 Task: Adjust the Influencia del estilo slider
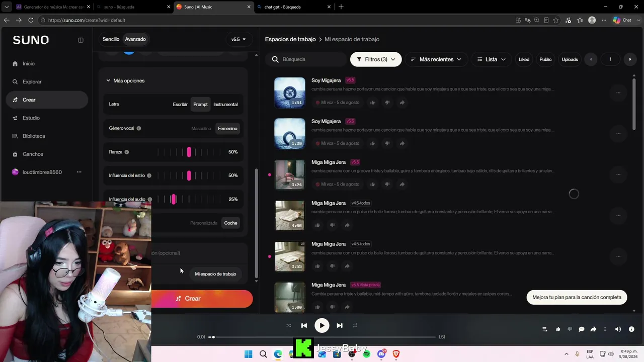(x=189, y=175)
